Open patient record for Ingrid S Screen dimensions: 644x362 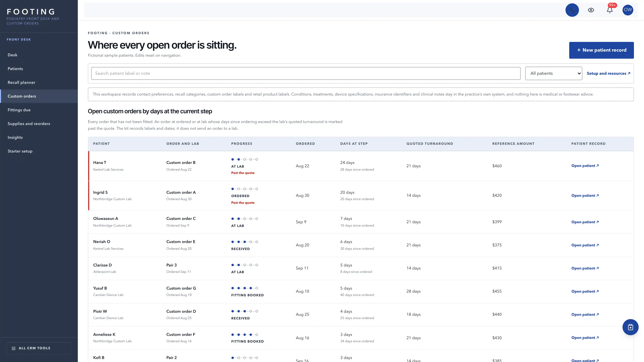pyautogui.click(x=585, y=195)
